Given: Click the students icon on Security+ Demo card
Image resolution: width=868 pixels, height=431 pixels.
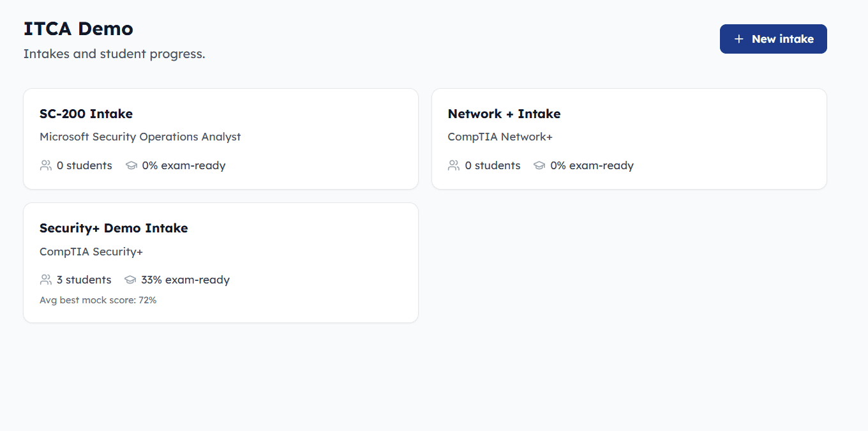Looking at the screenshot, I should (45, 280).
